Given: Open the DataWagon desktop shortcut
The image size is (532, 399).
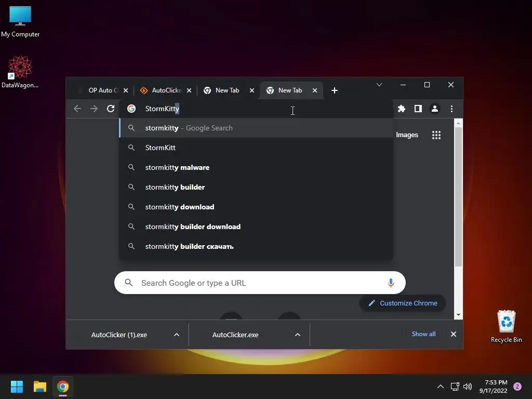Looking at the screenshot, I should [x=20, y=72].
